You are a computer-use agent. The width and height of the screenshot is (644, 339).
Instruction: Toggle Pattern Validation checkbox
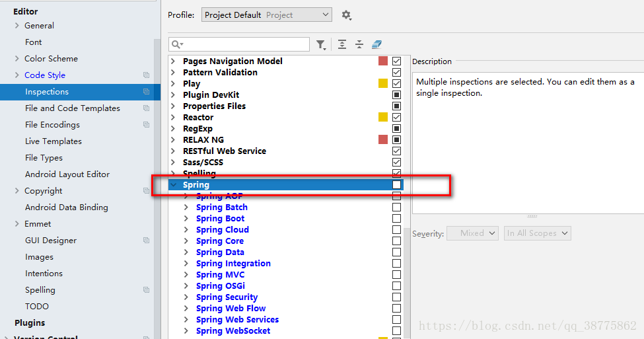click(x=396, y=72)
